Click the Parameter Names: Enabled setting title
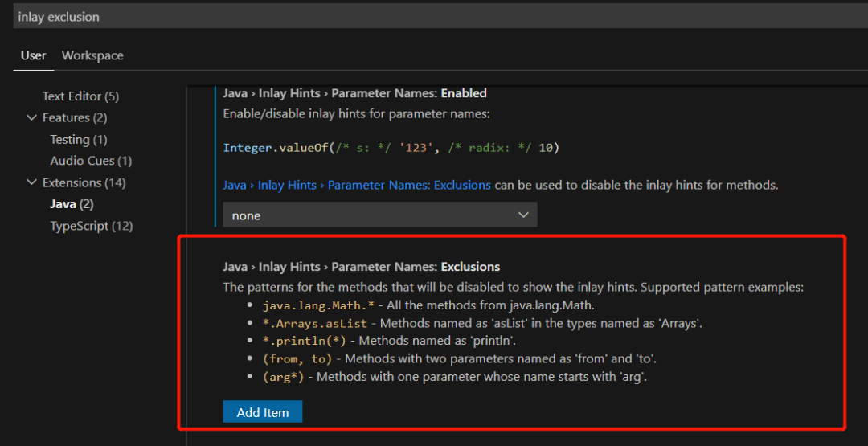 (x=354, y=93)
